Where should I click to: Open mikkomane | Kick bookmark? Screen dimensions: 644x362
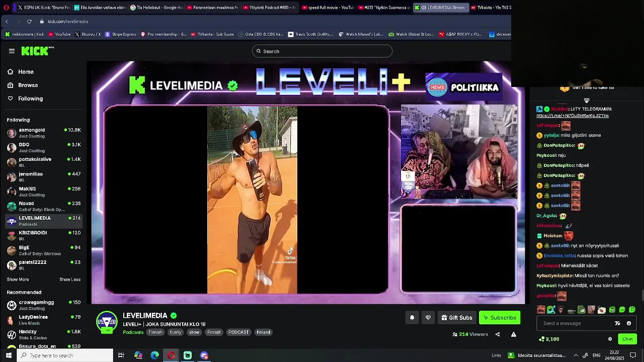click(24, 34)
